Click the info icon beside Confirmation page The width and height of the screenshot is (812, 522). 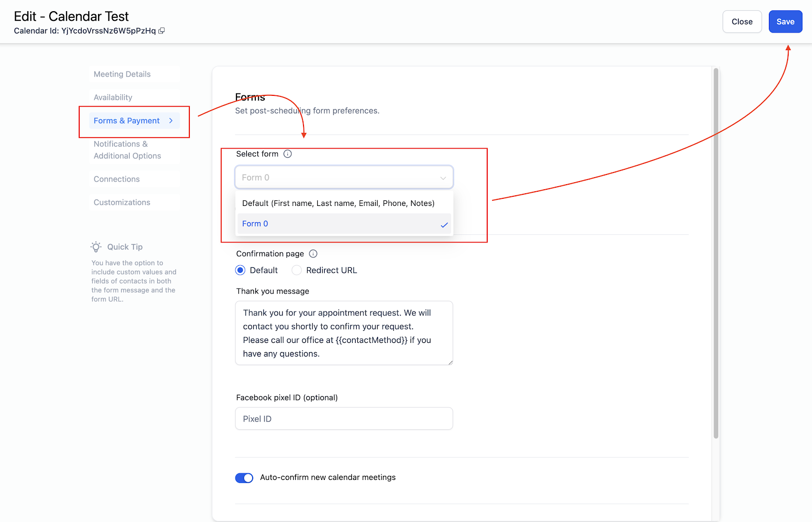click(313, 254)
